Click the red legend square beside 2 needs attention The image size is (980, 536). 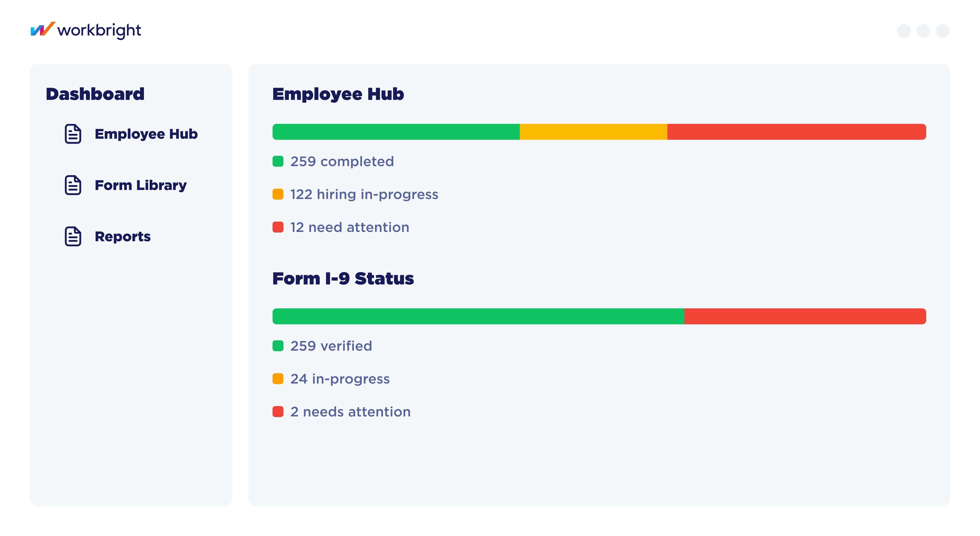pos(278,412)
